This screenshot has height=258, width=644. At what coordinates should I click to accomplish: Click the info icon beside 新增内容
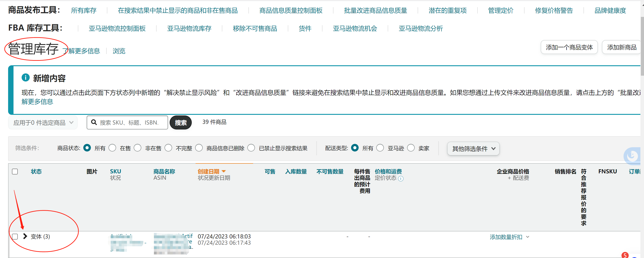25,78
